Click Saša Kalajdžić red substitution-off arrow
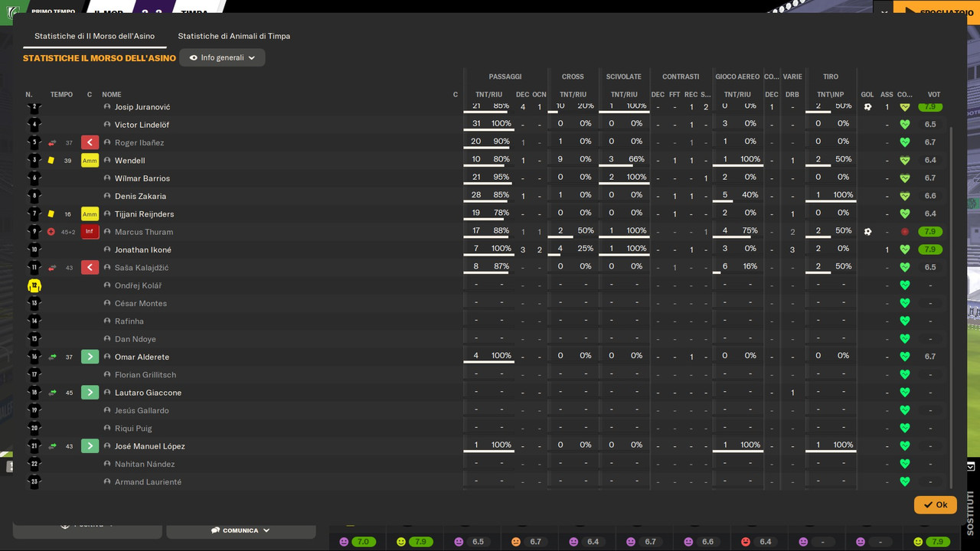Image resolution: width=980 pixels, height=551 pixels. tap(90, 268)
